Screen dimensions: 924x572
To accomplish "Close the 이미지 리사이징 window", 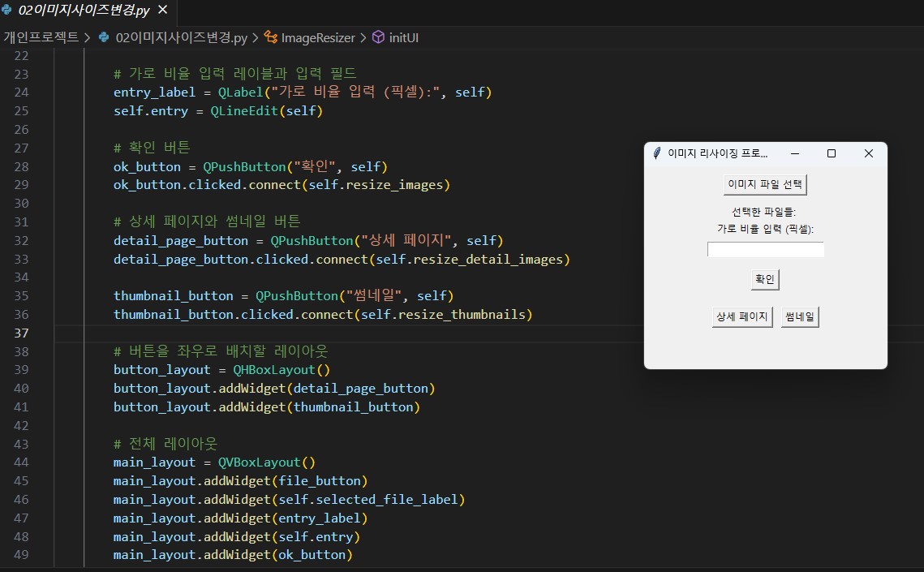I will click(868, 153).
